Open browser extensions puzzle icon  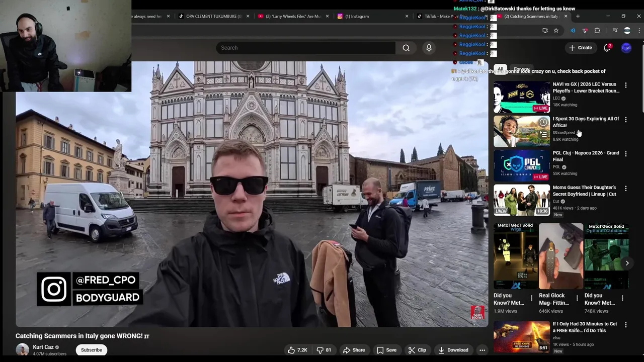(597, 31)
